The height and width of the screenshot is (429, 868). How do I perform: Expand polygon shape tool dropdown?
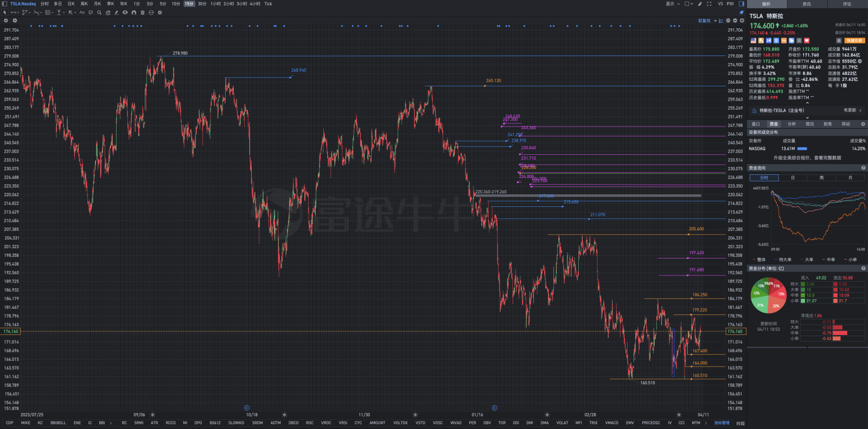[x=29, y=12]
